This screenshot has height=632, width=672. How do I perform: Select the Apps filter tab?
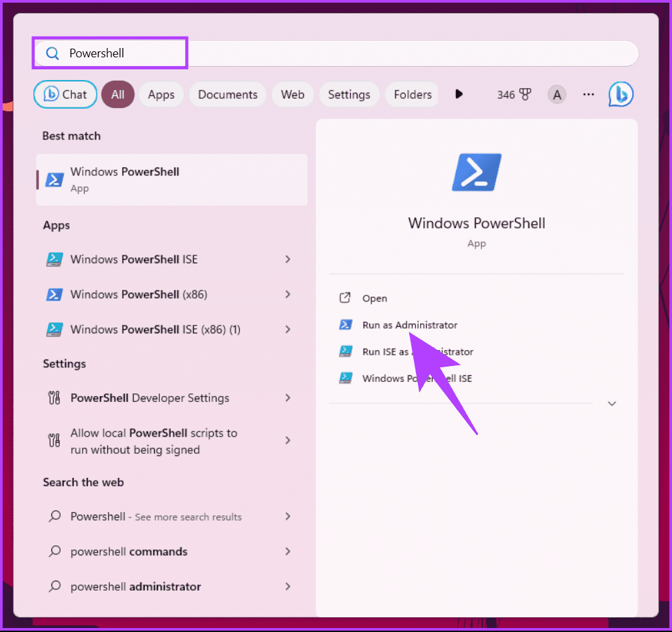[x=161, y=94]
